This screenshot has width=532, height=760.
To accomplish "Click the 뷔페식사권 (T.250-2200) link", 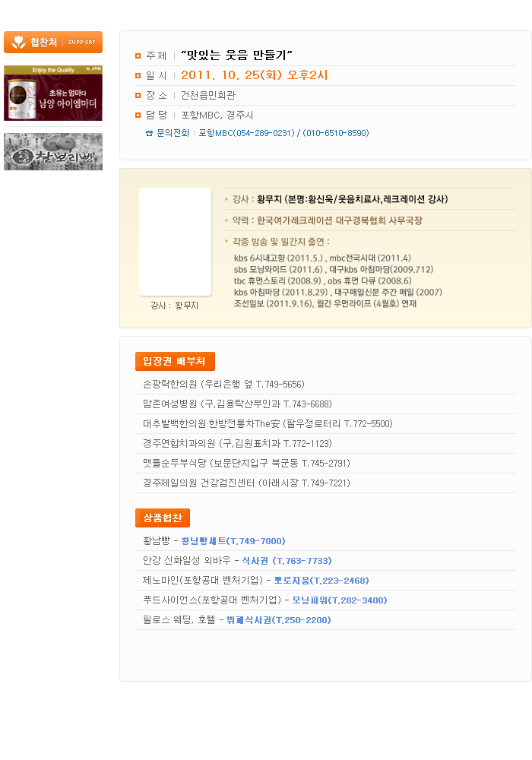I will pyautogui.click(x=279, y=620).
